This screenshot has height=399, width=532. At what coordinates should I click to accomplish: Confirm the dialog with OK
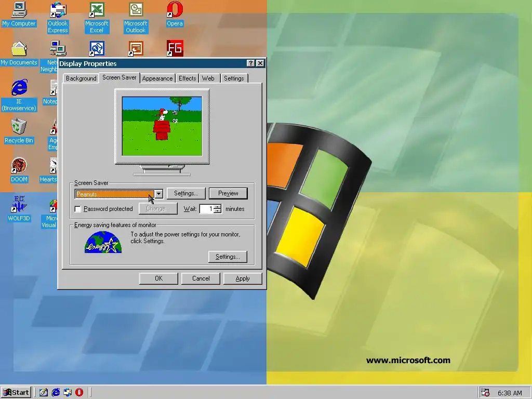tap(158, 278)
